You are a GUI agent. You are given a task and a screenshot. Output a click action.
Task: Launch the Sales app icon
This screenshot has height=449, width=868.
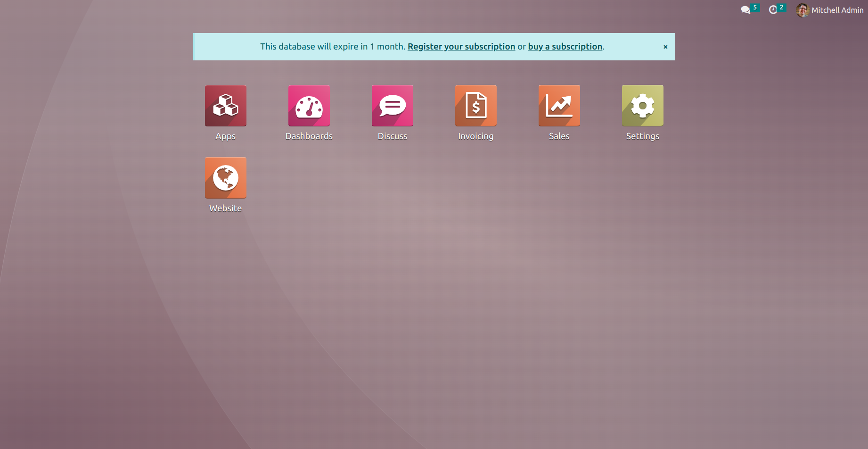(x=559, y=106)
